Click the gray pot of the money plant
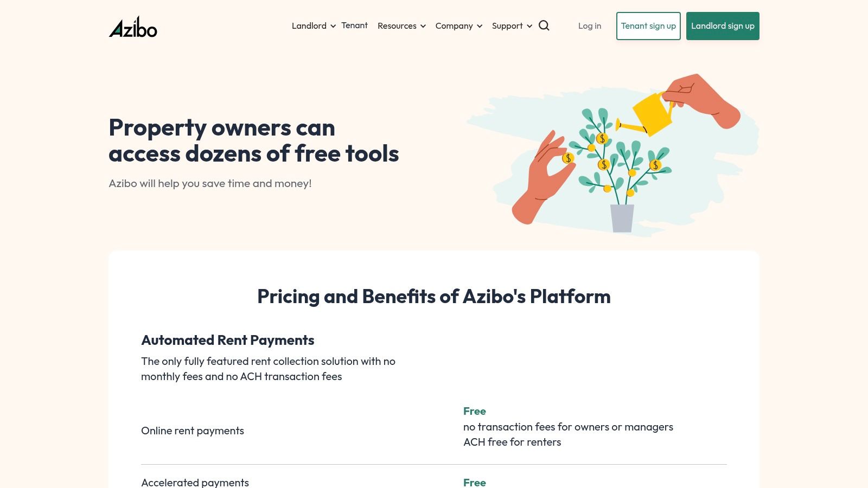868x488 pixels. point(622,217)
